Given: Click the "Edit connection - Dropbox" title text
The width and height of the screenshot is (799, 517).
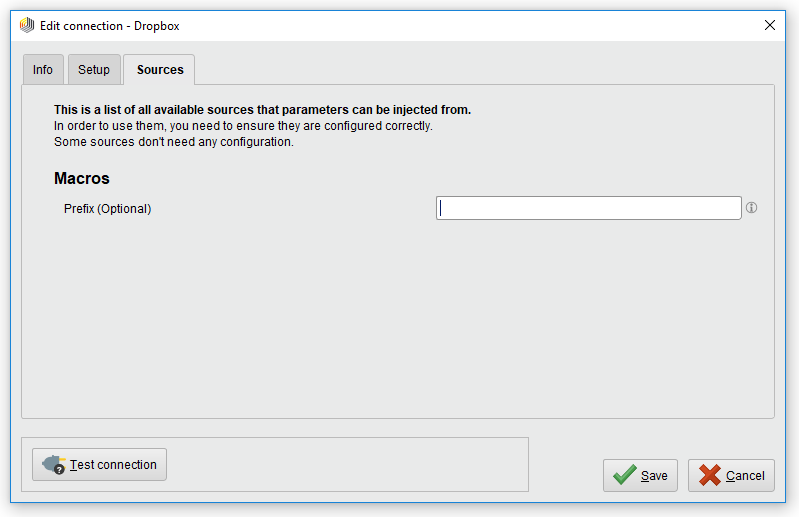Looking at the screenshot, I should click(x=110, y=26).
